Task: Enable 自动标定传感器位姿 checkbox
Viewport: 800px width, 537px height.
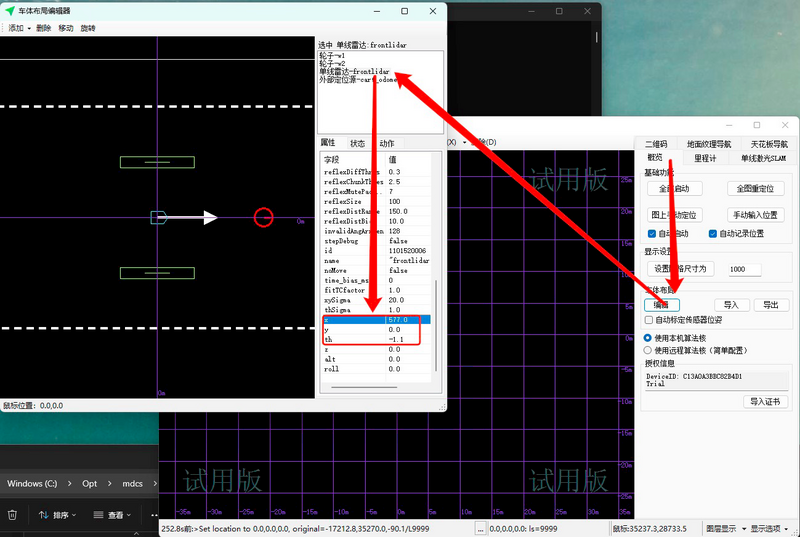Action: pyautogui.click(x=650, y=320)
